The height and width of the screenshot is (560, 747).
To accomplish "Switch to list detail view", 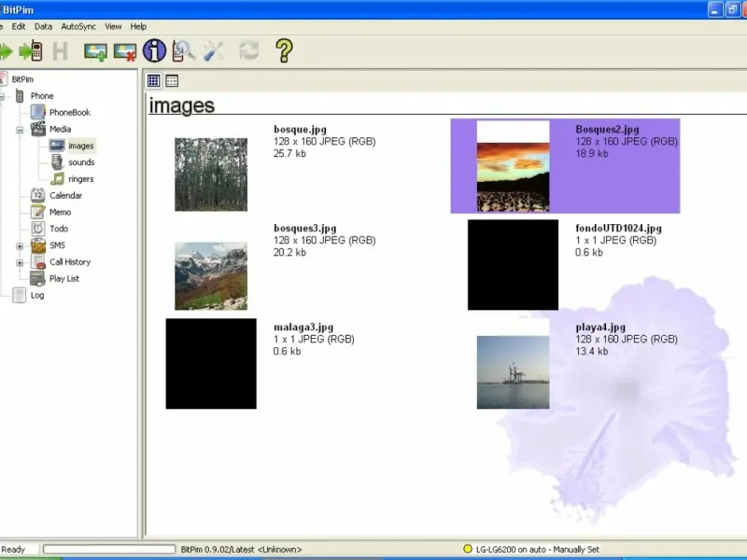I will 172,81.
